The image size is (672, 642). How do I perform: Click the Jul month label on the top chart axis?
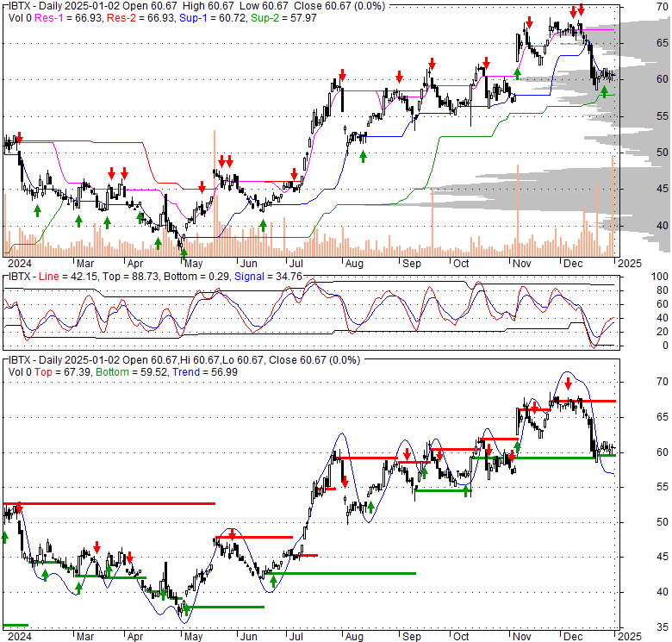tap(296, 263)
